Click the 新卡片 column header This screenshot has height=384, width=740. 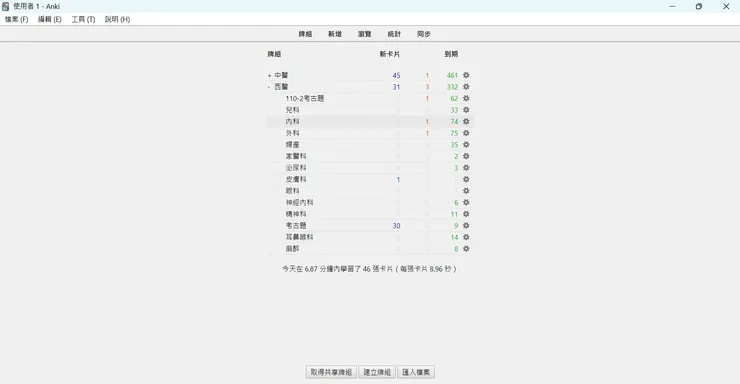tap(390, 54)
